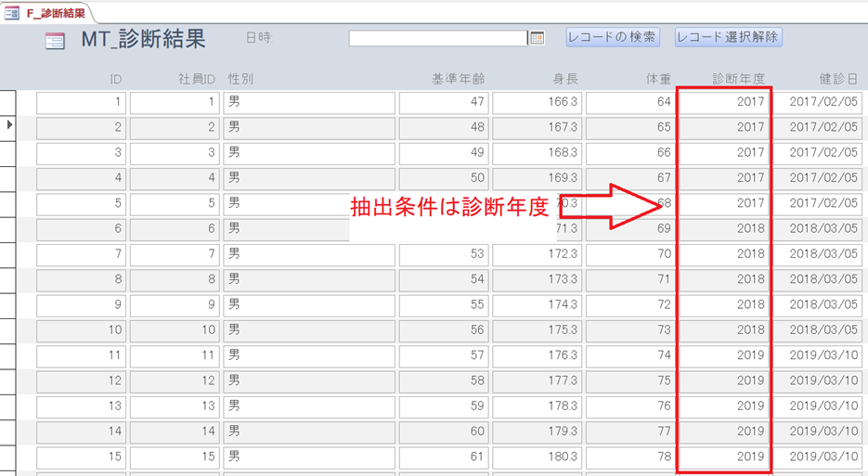Select record selector for row ID 10
The height and width of the screenshot is (476, 868).
(x=8, y=329)
